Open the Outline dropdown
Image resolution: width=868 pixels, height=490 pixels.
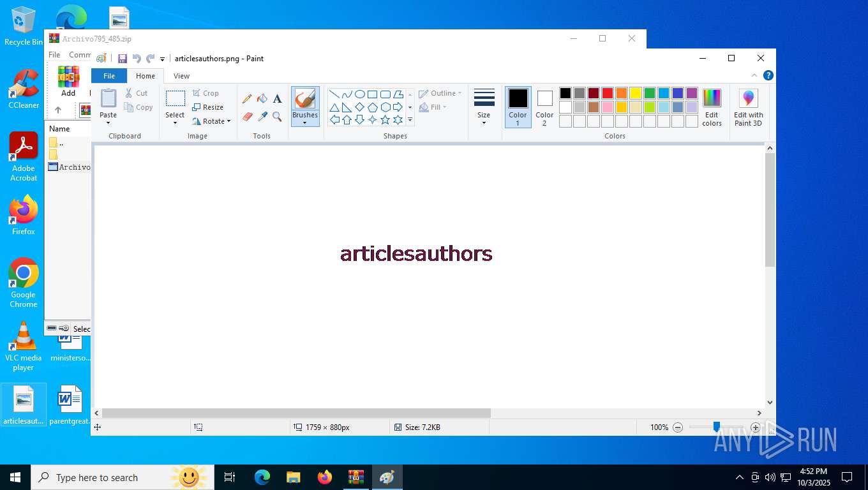pos(440,93)
